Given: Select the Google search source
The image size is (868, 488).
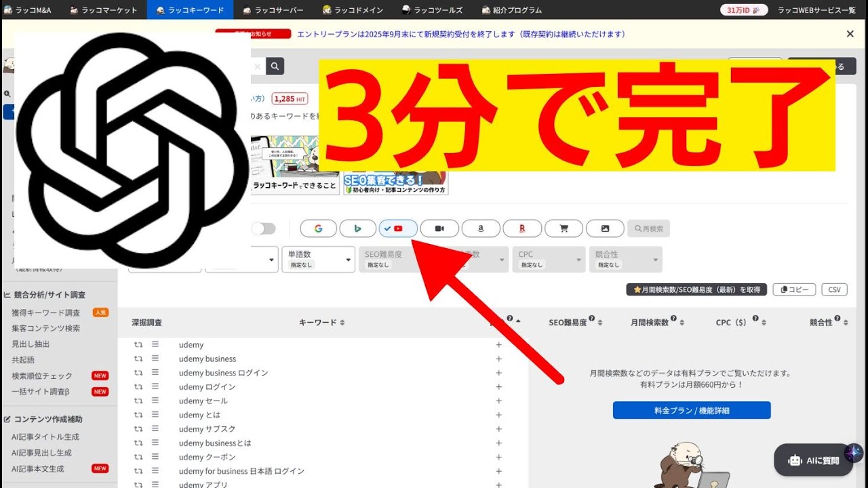Looking at the screenshot, I should pyautogui.click(x=318, y=229).
